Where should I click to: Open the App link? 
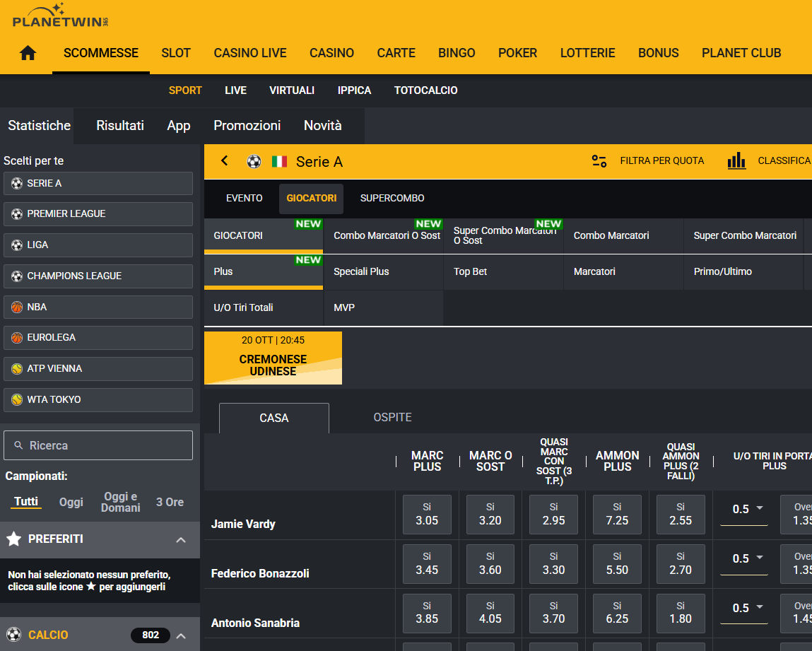tap(179, 126)
